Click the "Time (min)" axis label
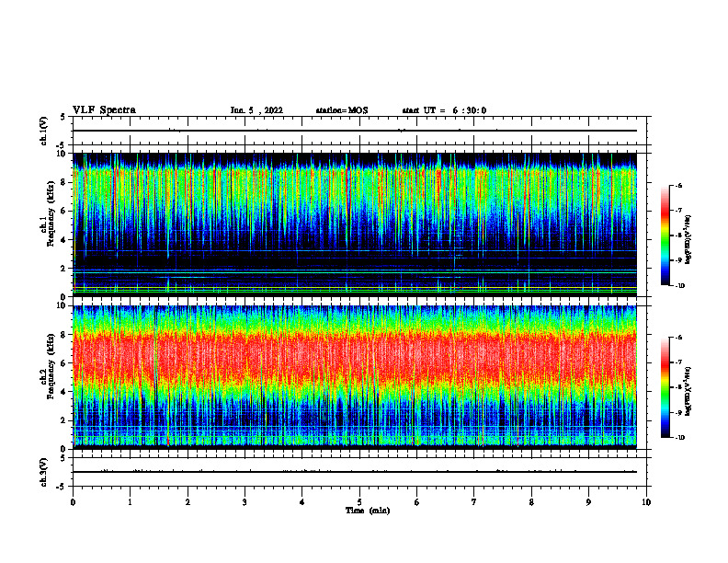This screenshot has width=728, height=563. click(368, 511)
